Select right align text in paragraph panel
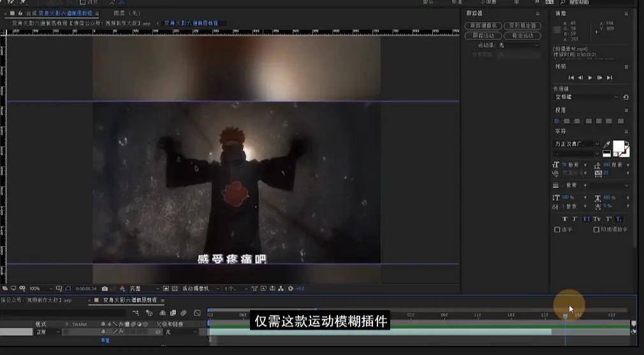 (x=576, y=121)
